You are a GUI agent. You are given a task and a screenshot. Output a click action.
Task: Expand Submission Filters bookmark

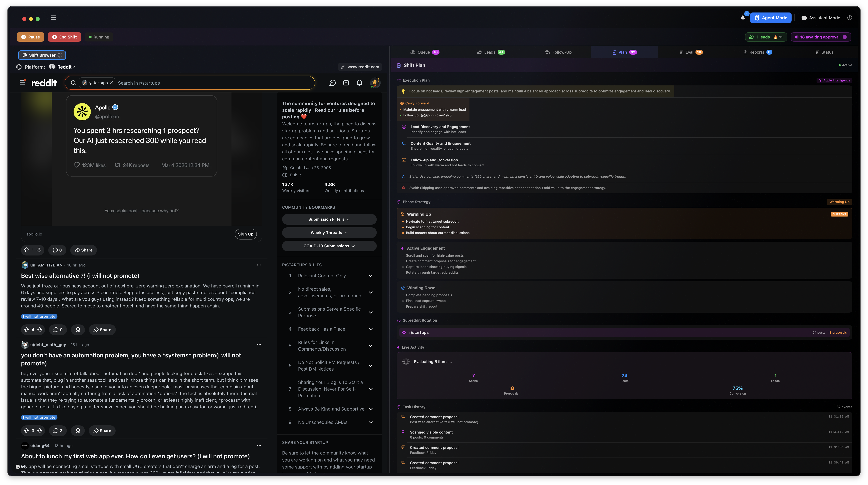(329, 219)
